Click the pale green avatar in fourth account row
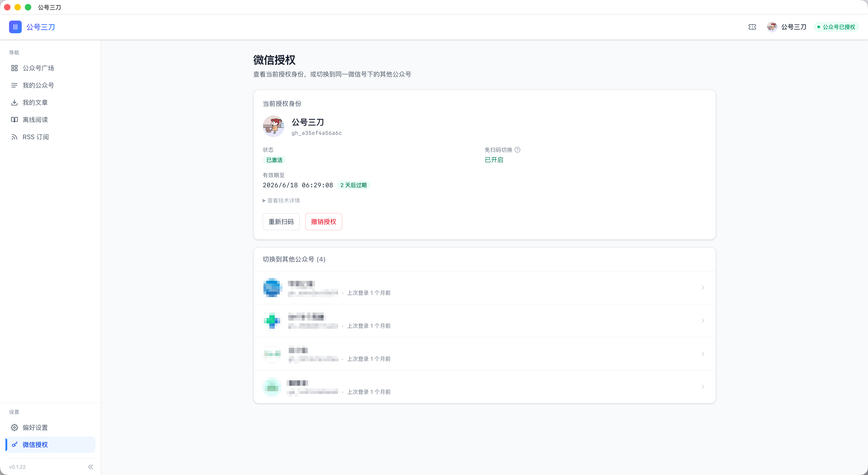The image size is (868, 475). tap(272, 387)
